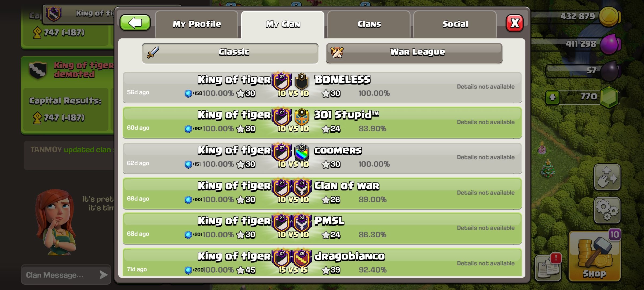Close the clan window with red X
644x290 pixels.
pyautogui.click(x=514, y=23)
